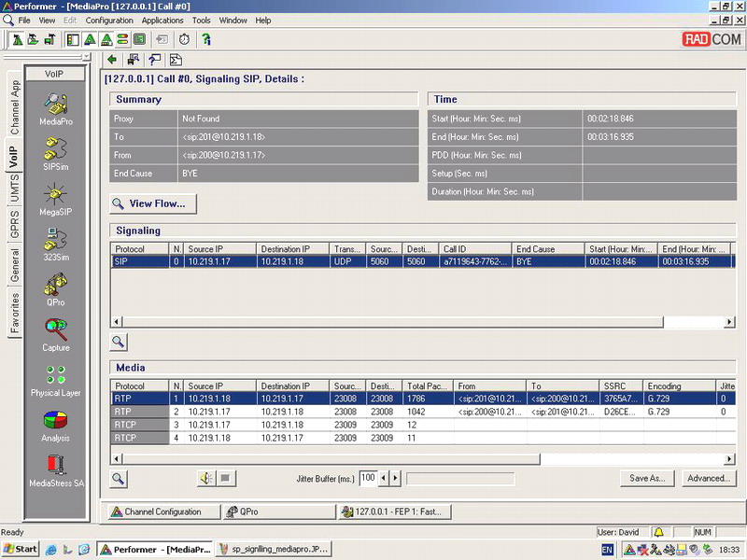The width and height of the screenshot is (747, 560).
Task: Click the Signaling table's horizontal scrollbar thumb
Action: [x=392, y=322]
